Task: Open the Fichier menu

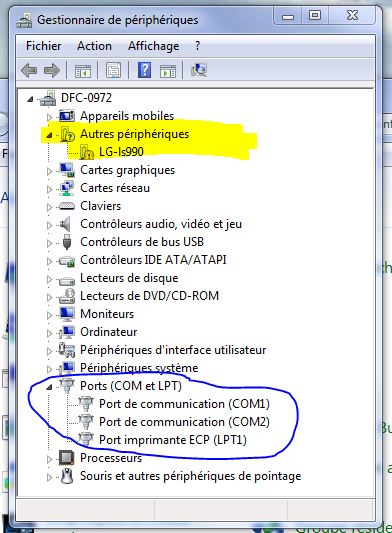Action: point(44,46)
